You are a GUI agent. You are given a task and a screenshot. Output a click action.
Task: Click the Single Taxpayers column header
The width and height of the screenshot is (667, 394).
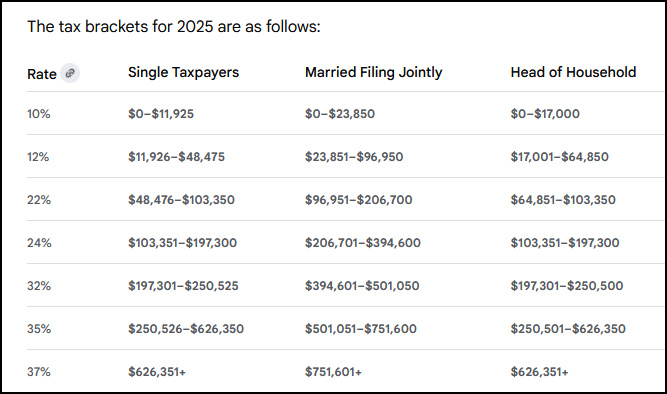point(183,72)
